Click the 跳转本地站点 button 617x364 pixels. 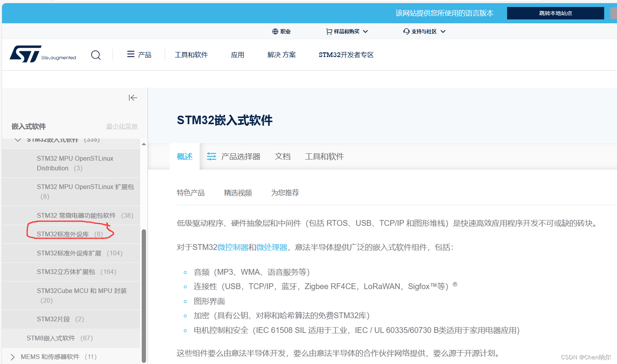(x=555, y=13)
